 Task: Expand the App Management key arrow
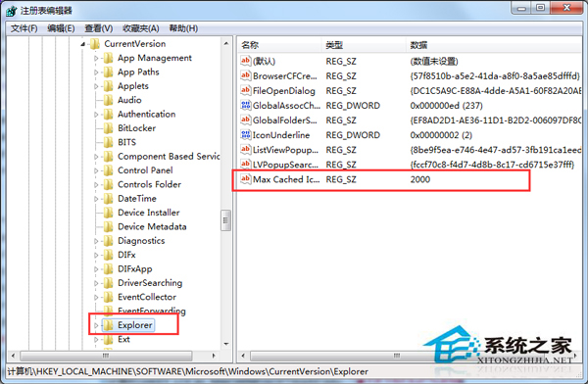pyautogui.click(x=96, y=59)
